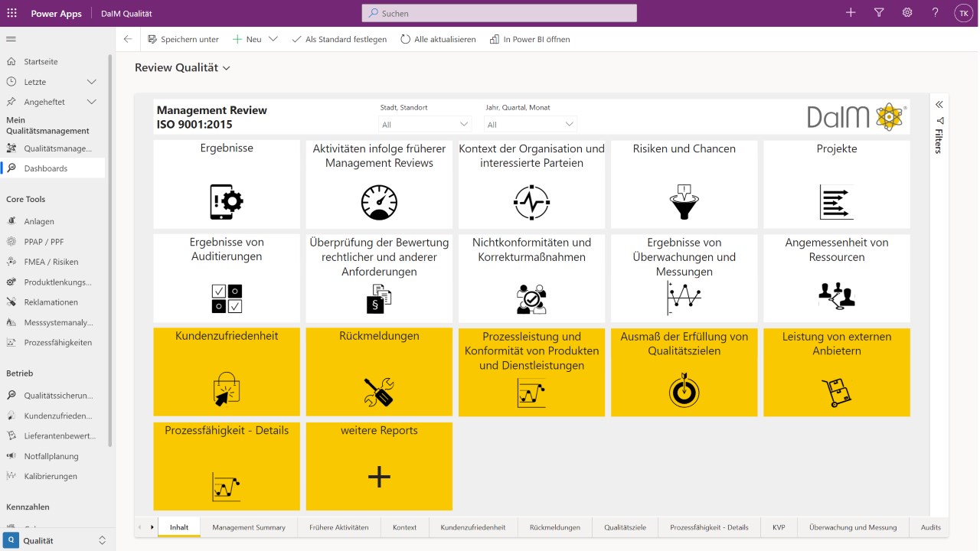Open the Audits report tab

tap(930, 527)
